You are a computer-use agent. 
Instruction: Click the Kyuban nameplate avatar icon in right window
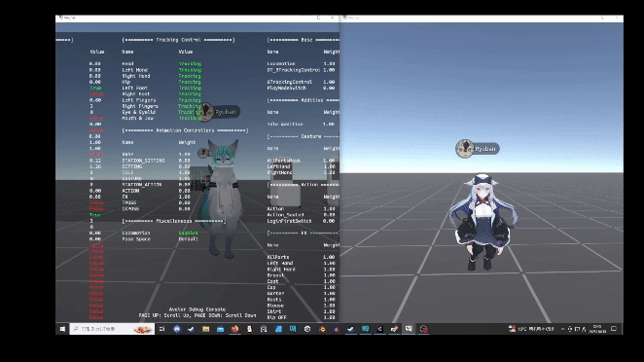465,148
